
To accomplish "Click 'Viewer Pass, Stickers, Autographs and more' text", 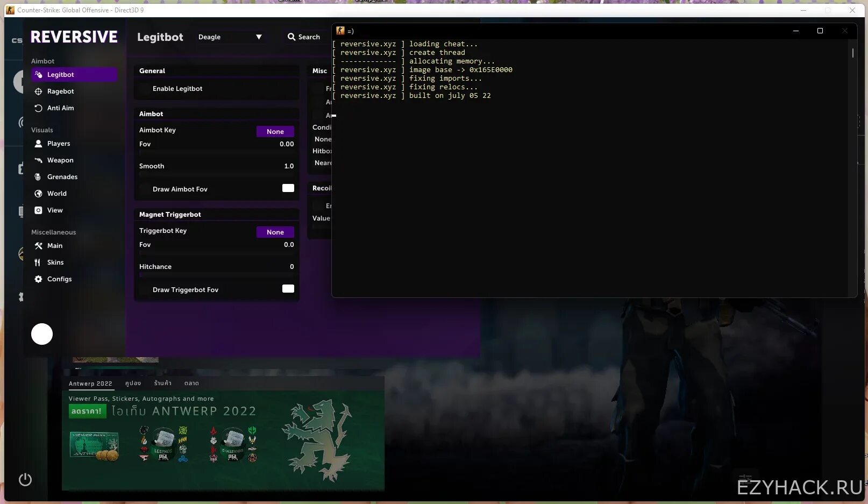I will click(141, 399).
